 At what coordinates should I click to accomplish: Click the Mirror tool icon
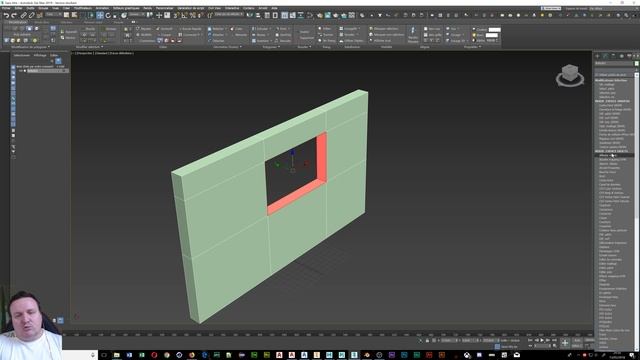click(x=250, y=15)
